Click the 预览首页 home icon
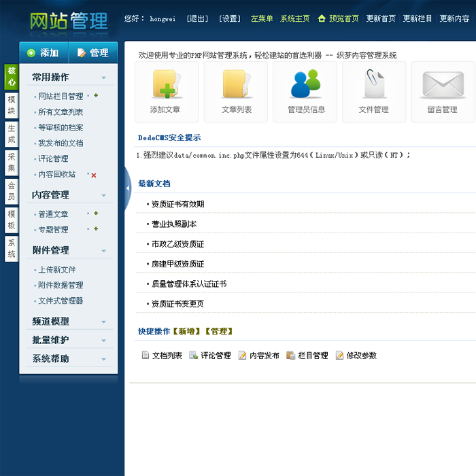The image size is (476, 476). pyautogui.click(x=322, y=18)
